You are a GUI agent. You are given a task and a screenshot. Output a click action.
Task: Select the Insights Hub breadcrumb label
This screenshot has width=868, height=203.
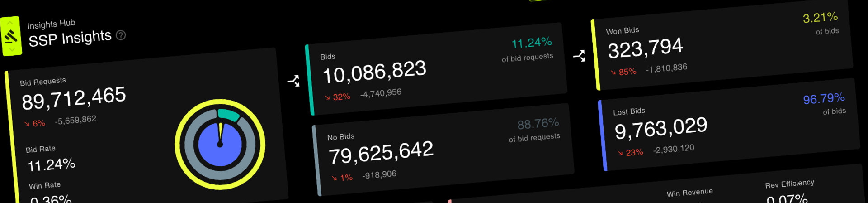point(51,24)
